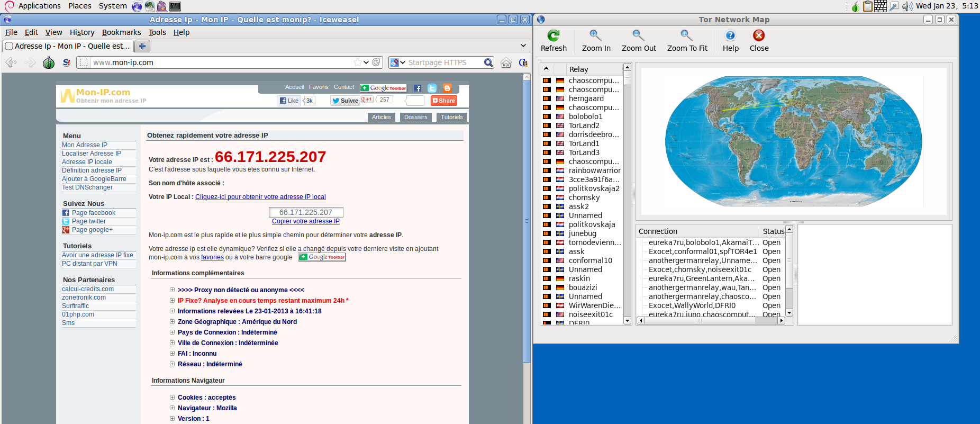Click Copier votre adresse IP link

306,221
